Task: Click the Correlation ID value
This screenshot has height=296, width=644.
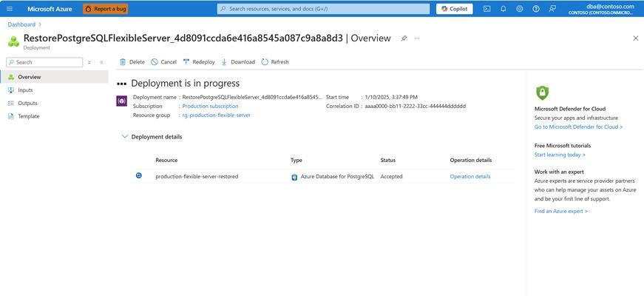Action: point(416,106)
